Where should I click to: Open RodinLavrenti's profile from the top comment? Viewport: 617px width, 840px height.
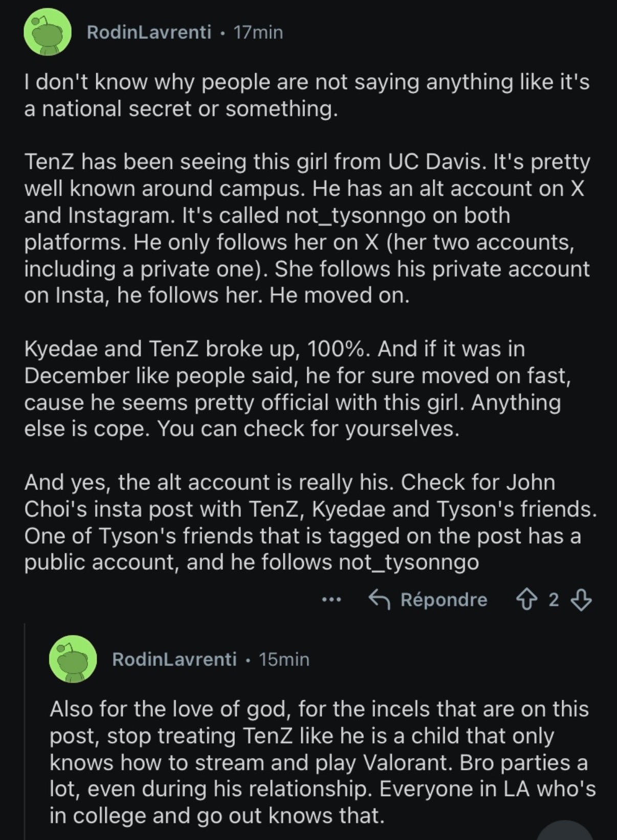pyautogui.click(x=149, y=32)
